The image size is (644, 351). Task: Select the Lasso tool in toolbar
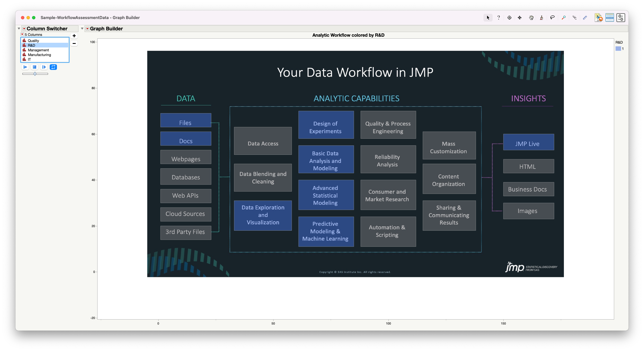tap(552, 18)
